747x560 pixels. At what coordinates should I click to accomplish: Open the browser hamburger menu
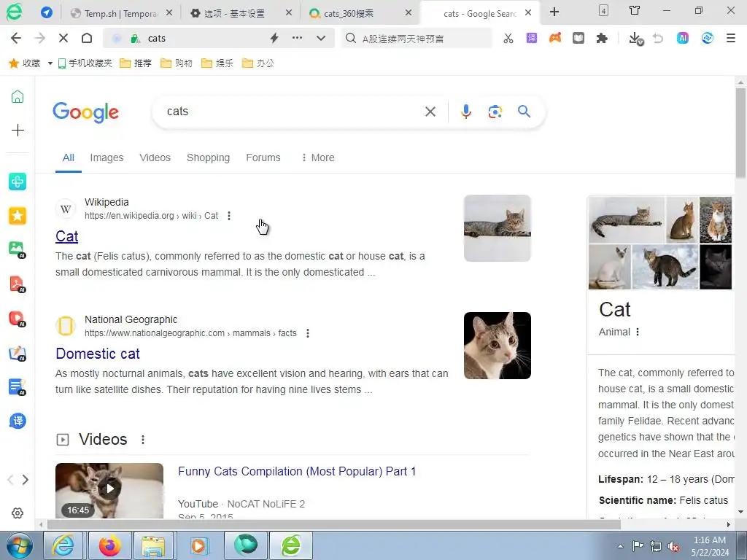coord(731,38)
